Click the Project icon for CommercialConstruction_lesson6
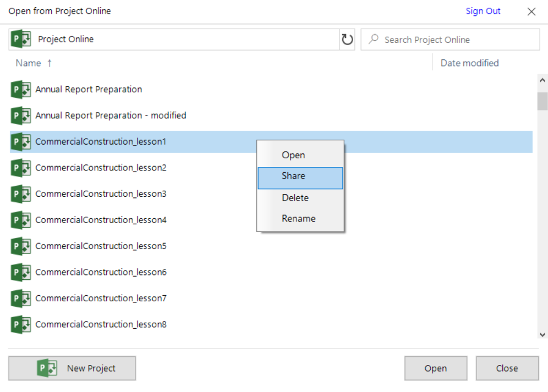The width and height of the screenshot is (548, 392). [x=21, y=273]
